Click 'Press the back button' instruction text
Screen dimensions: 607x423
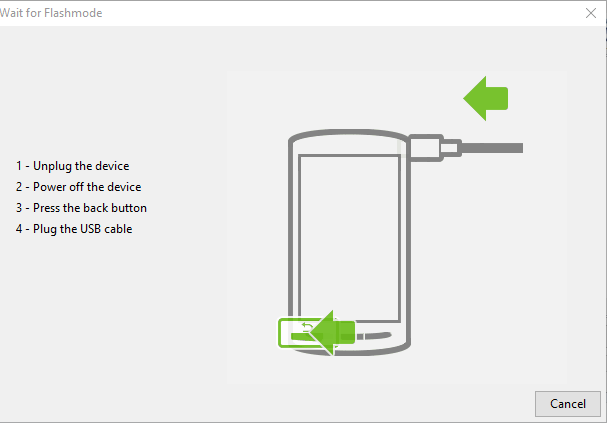[90, 208]
